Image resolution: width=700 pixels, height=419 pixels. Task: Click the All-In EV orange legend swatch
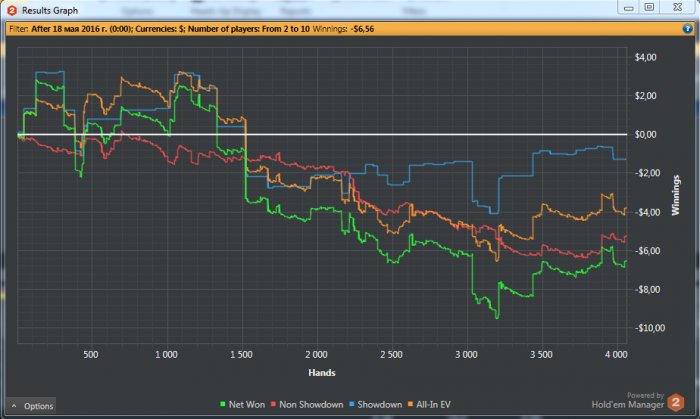[x=410, y=404]
